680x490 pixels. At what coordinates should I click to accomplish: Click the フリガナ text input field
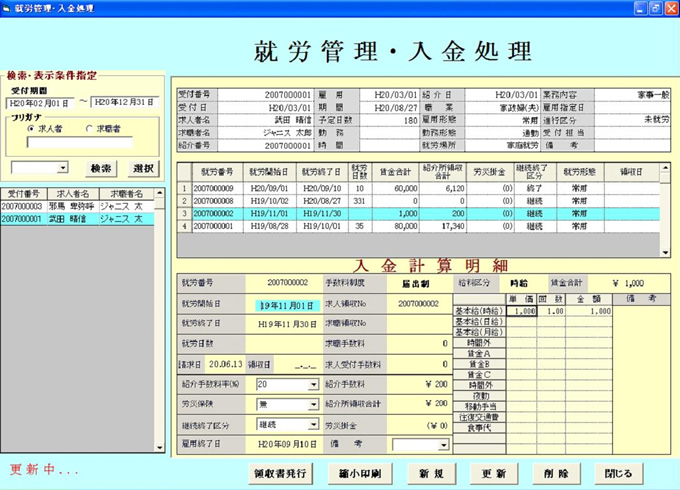click(x=78, y=144)
